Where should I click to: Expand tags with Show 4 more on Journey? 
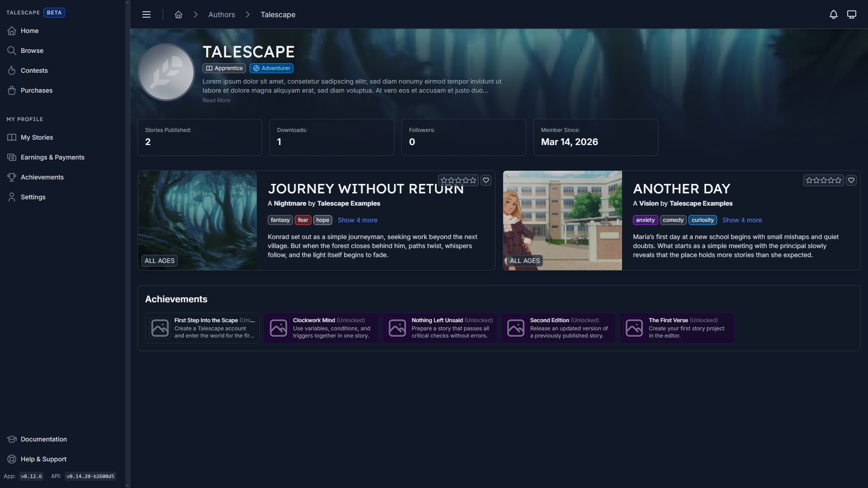pyautogui.click(x=357, y=220)
